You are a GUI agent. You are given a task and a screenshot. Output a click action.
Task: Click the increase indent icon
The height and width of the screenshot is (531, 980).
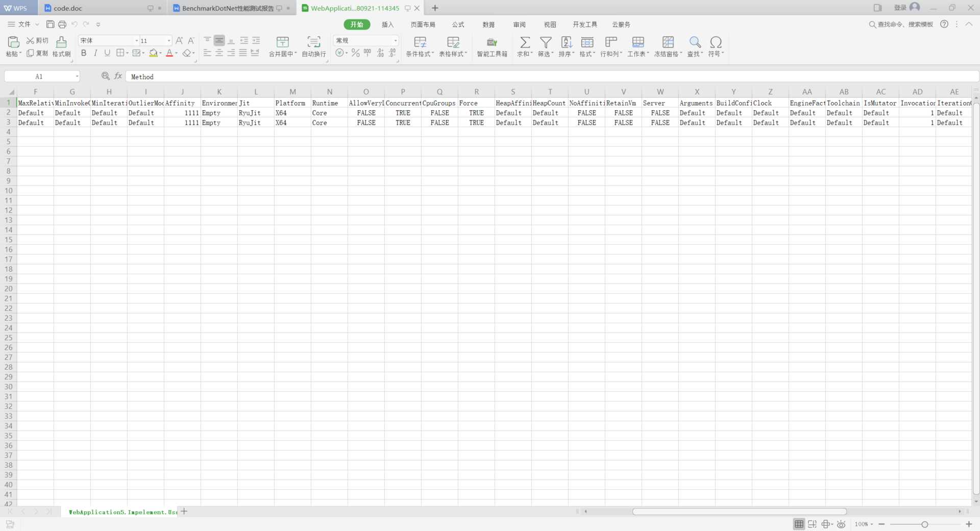(256, 40)
